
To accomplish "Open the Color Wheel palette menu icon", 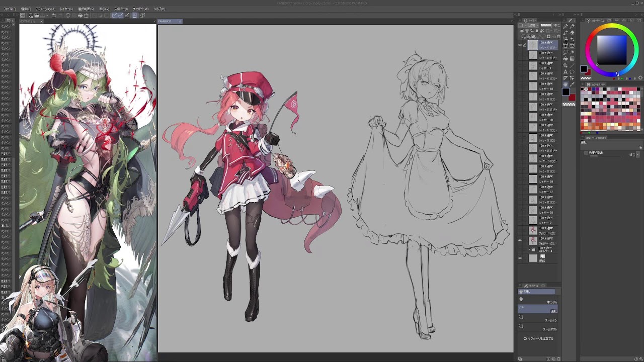I will tap(583, 20).
